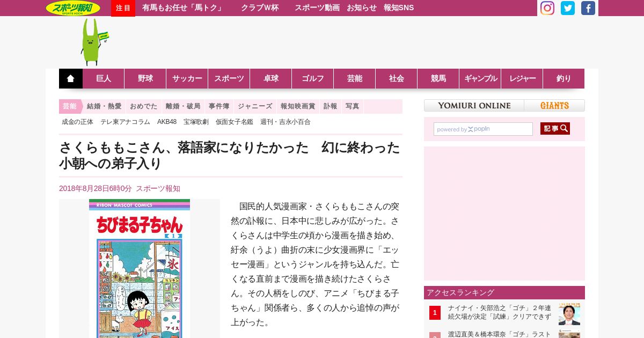Select 事件簿 sub-category
This screenshot has height=338, width=644.
pos(219,106)
